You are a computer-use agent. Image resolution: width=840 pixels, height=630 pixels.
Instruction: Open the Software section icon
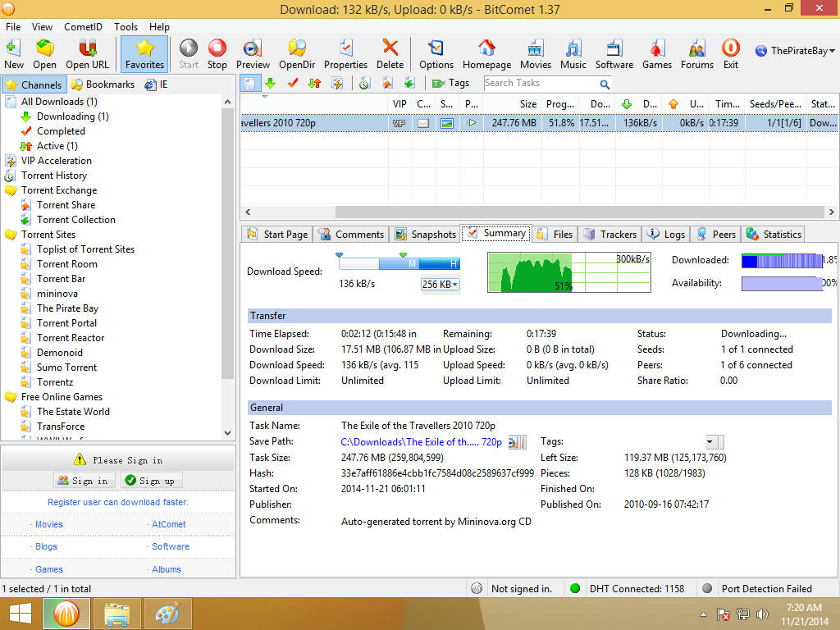pyautogui.click(x=614, y=54)
